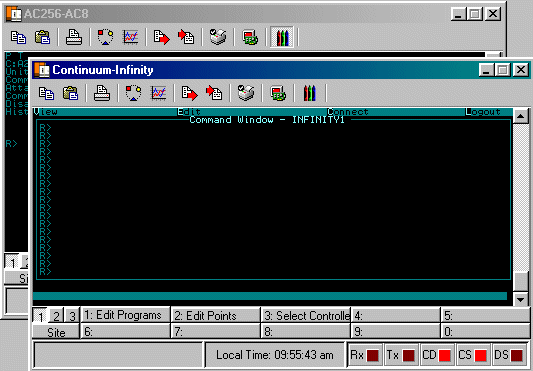Image resolution: width=533 pixels, height=371 pixels.
Task: Click Print icon in Continuum-Infinity toolbar
Action: click(102, 93)
